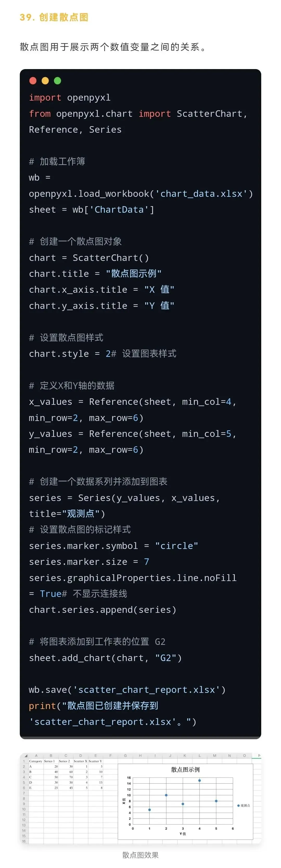
Task: Click the 'Category' header cell
Action: pos(36,761)
